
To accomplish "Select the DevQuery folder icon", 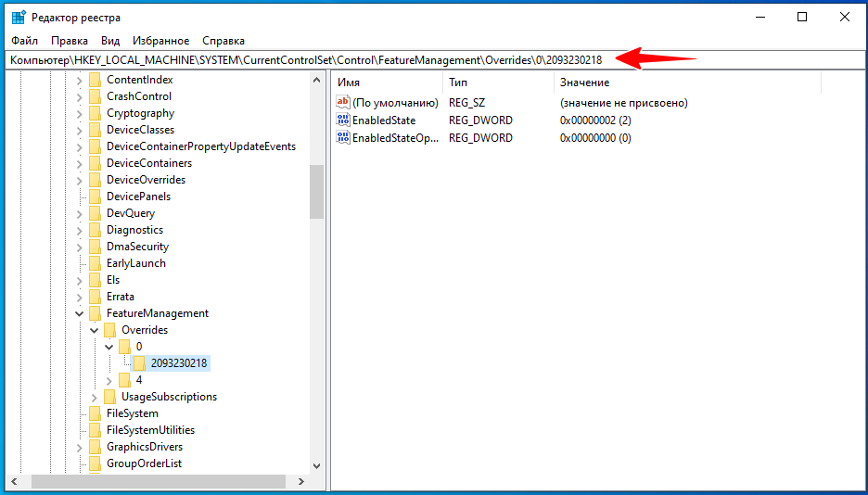I will [x=95, y=213].
